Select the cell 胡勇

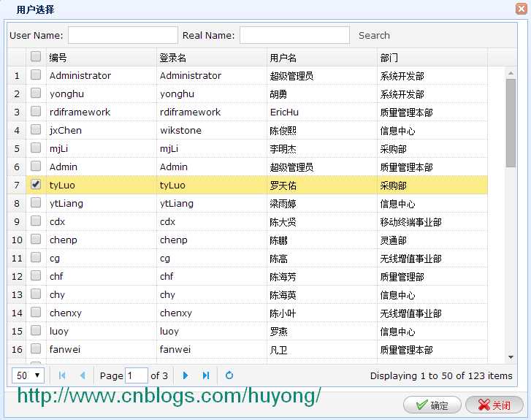(322, 93)
